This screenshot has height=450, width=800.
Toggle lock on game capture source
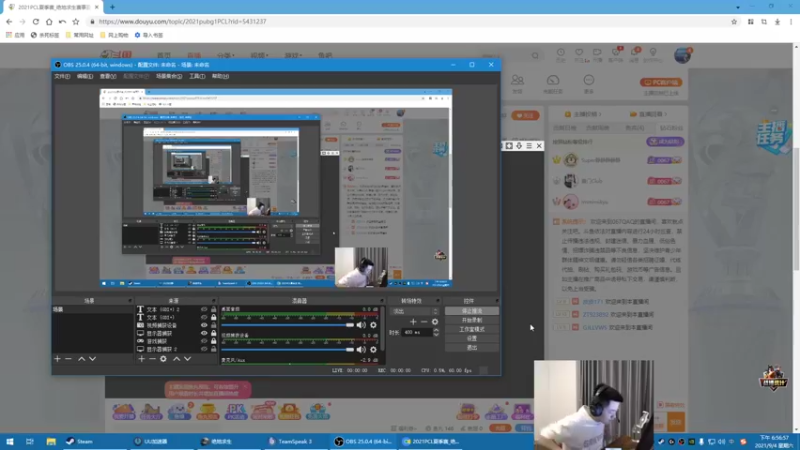[214, 341]
